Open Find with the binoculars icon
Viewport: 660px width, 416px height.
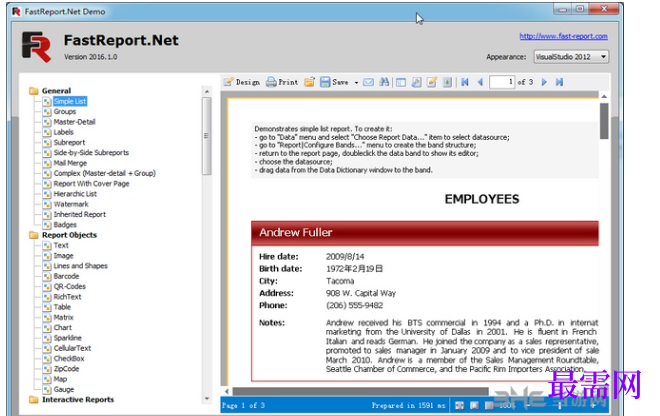coord(384,82)
